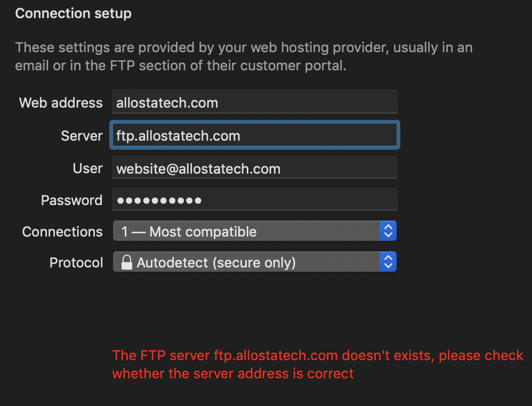Click the "Connections" label text

[x=62, y=232]
